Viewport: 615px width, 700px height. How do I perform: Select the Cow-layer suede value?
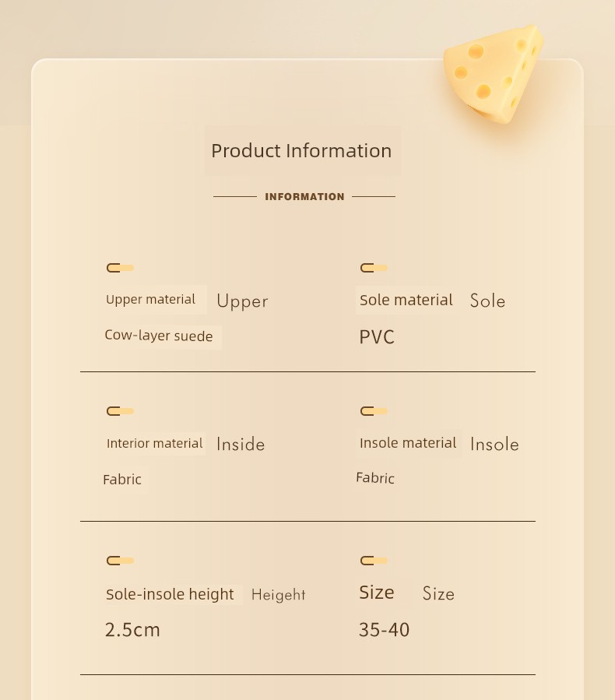pyautogui.click(x=159, y=336)
